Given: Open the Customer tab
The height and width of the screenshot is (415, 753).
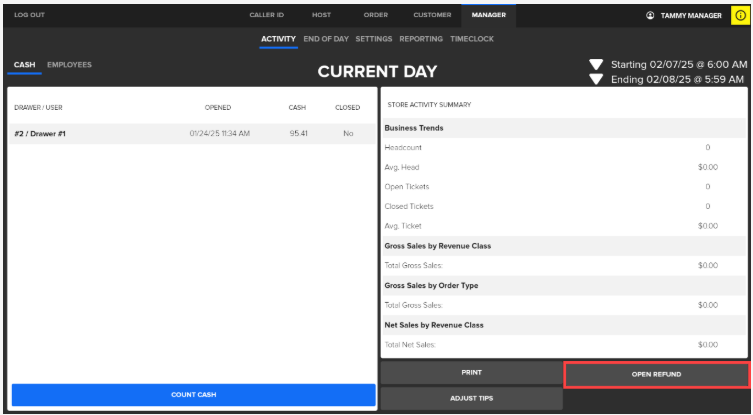Looking at the screenshot, I should click(432, 15).
